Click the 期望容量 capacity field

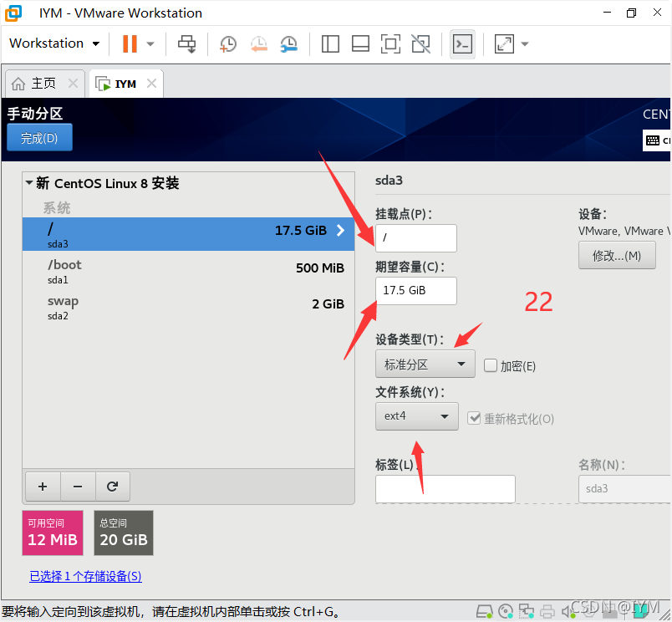(x=415, y=291)
